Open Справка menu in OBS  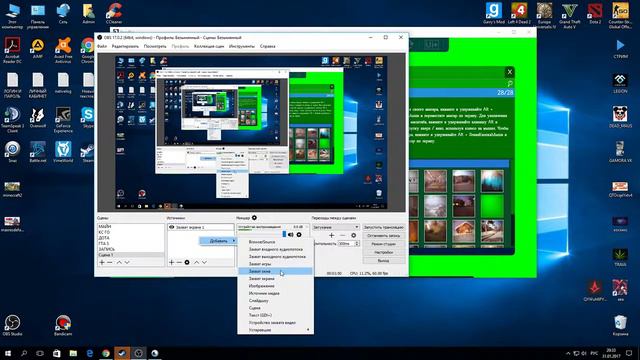267,46
